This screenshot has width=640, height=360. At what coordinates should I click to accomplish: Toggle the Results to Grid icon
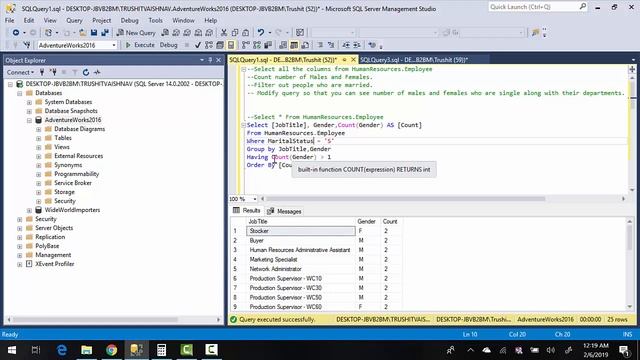tap(294, 45)
